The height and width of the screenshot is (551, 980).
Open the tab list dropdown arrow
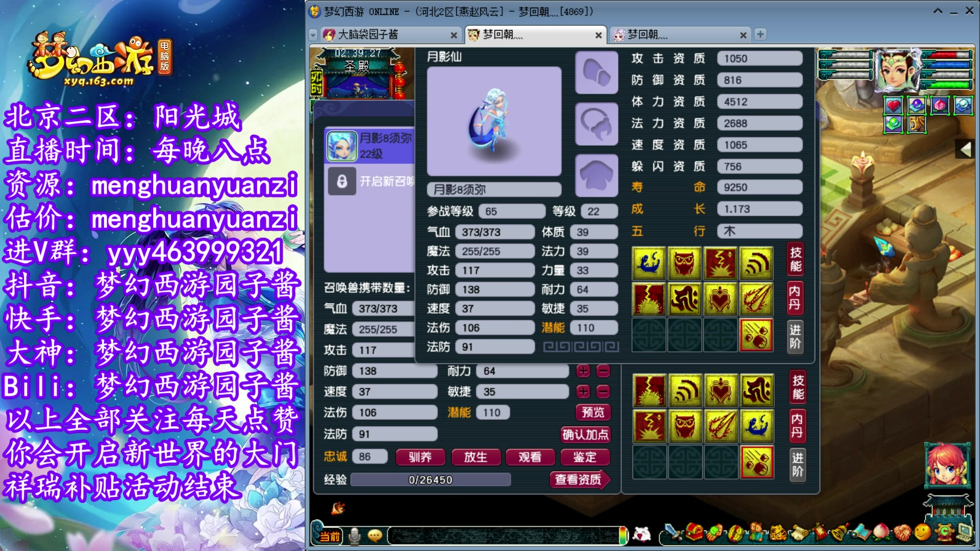coord(313,35)
